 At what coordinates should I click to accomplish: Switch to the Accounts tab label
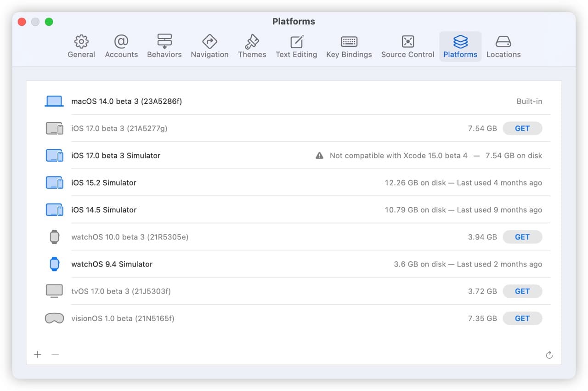click(121, 54)
